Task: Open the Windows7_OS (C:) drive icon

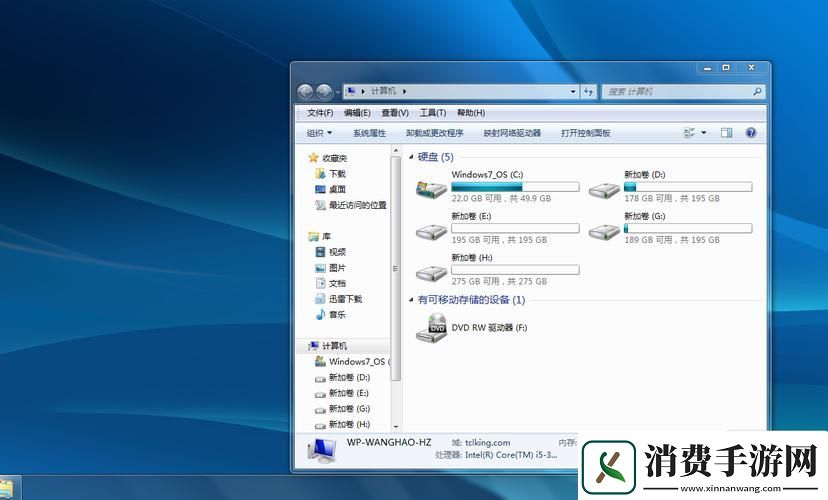Action: point(432,187)
